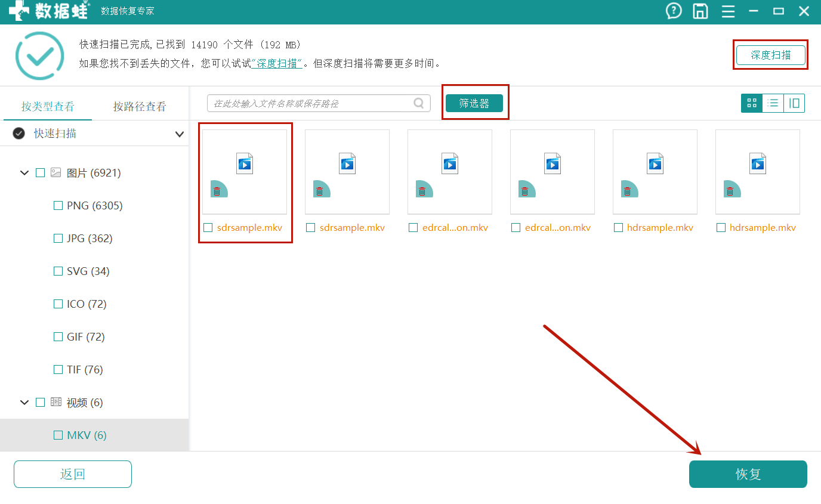
Task: Switch to thumbnail grid view
Action: tap(752, 103)
